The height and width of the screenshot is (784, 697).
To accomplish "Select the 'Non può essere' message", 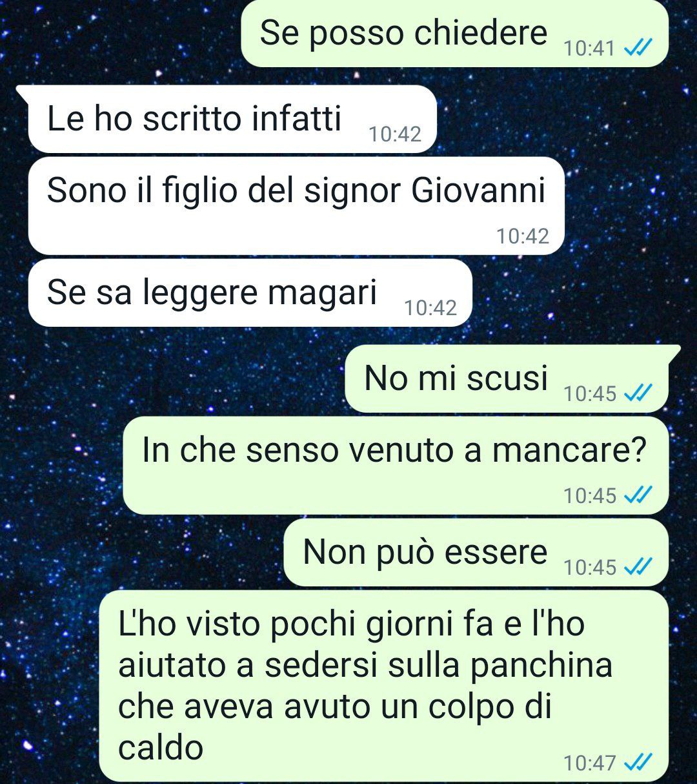I will click(476, 552).
